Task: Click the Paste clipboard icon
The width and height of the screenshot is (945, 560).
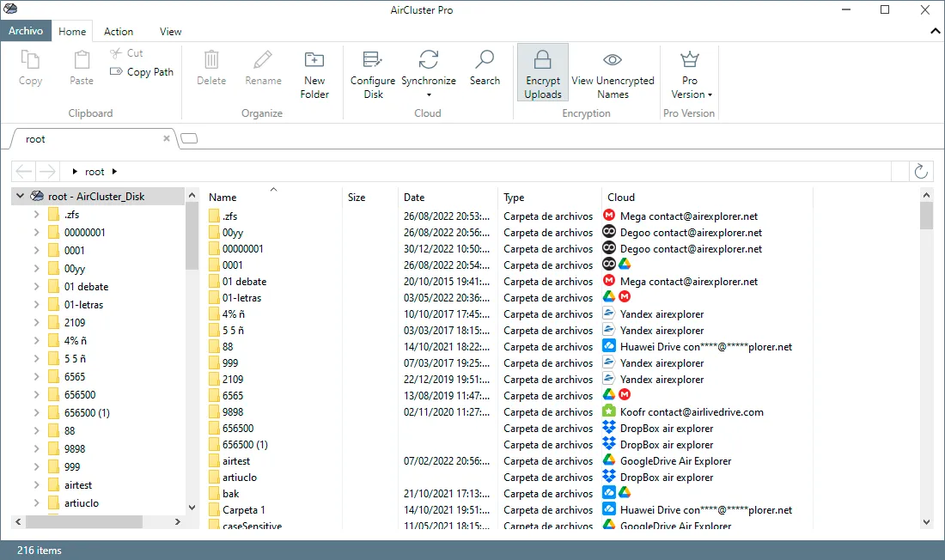Action: 82,60
